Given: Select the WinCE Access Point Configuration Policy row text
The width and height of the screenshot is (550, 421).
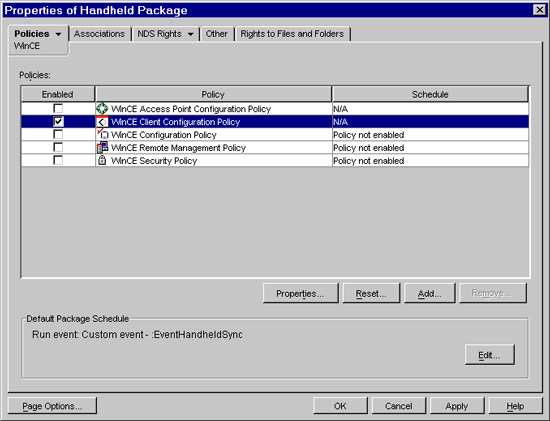Looking at the screenshot, I should (191, 109).
